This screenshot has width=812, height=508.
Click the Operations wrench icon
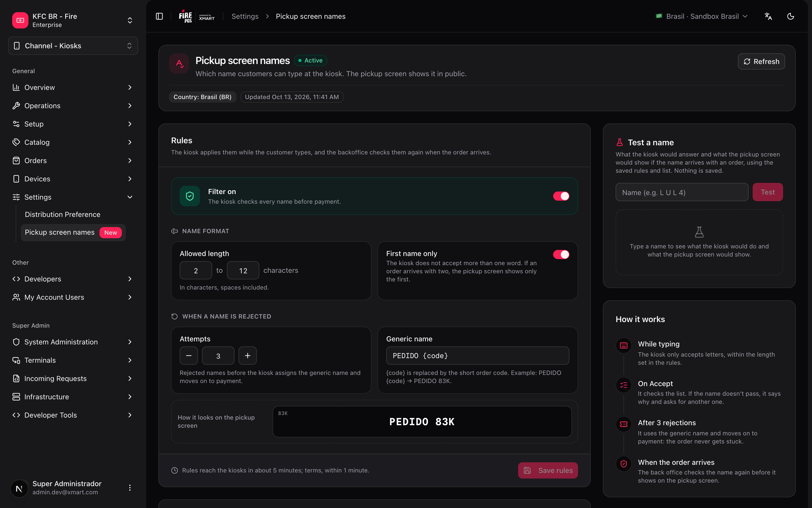click(16, 105)
